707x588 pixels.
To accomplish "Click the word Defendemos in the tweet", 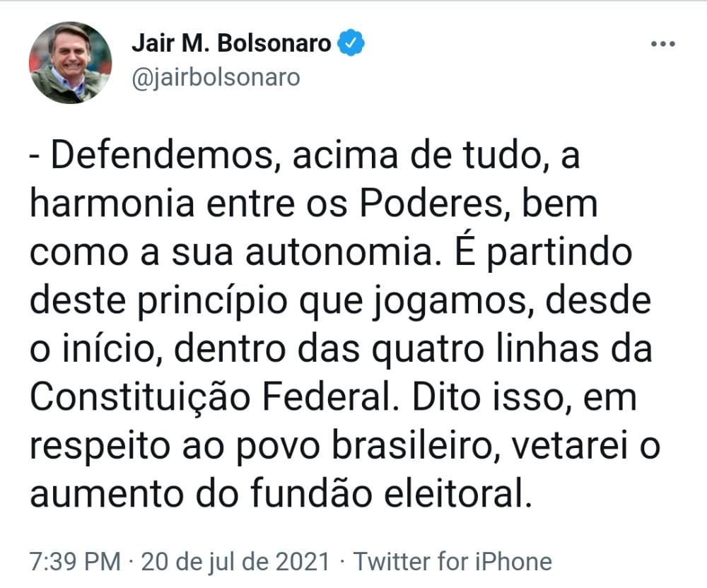I will coord(163,155).
